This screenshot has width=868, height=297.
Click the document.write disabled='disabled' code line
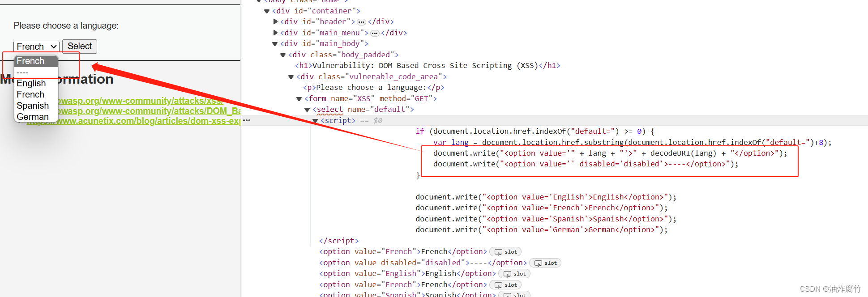click(586, 164)
